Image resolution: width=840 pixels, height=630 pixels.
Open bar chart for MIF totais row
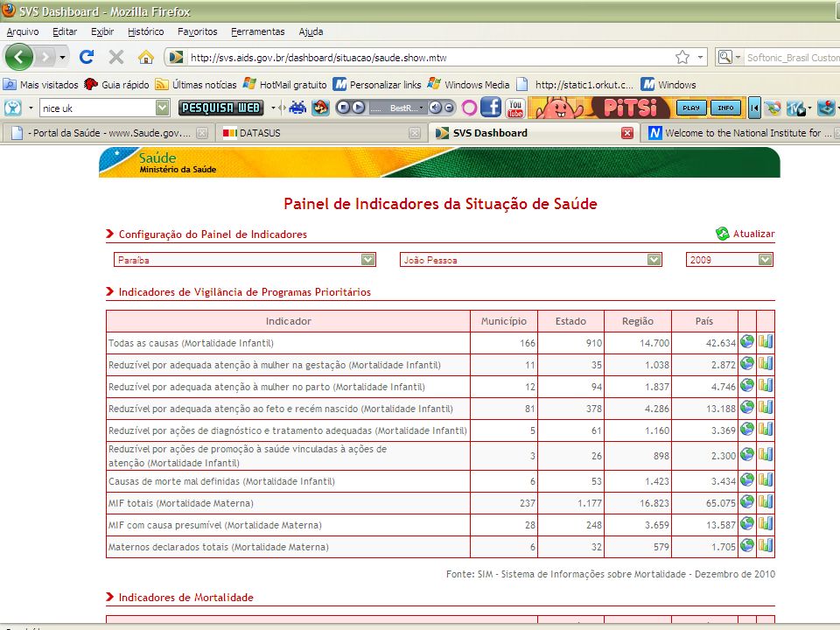(766, 501)
